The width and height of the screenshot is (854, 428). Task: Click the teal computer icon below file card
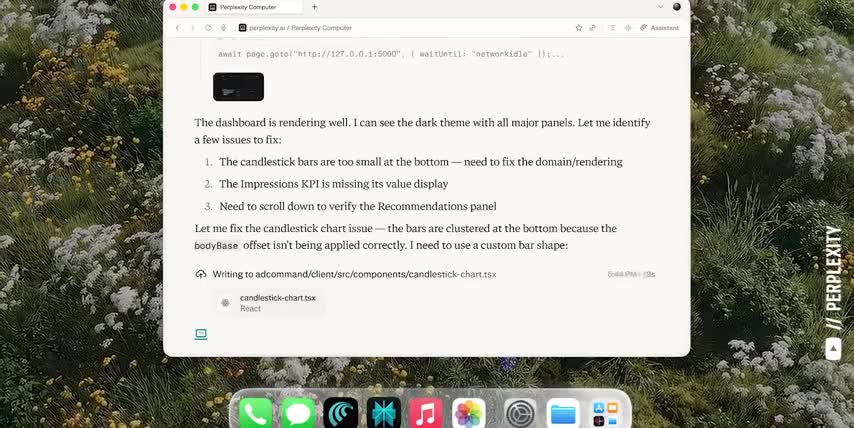pos(201,334)
